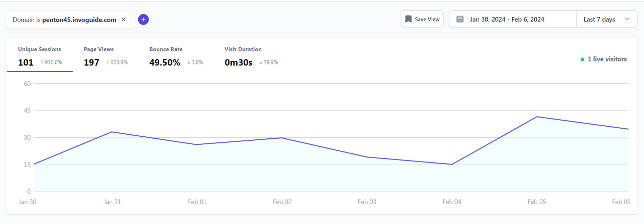
Task: Click the Page Views 603.6% increase indicator
Action: point(117,62)
